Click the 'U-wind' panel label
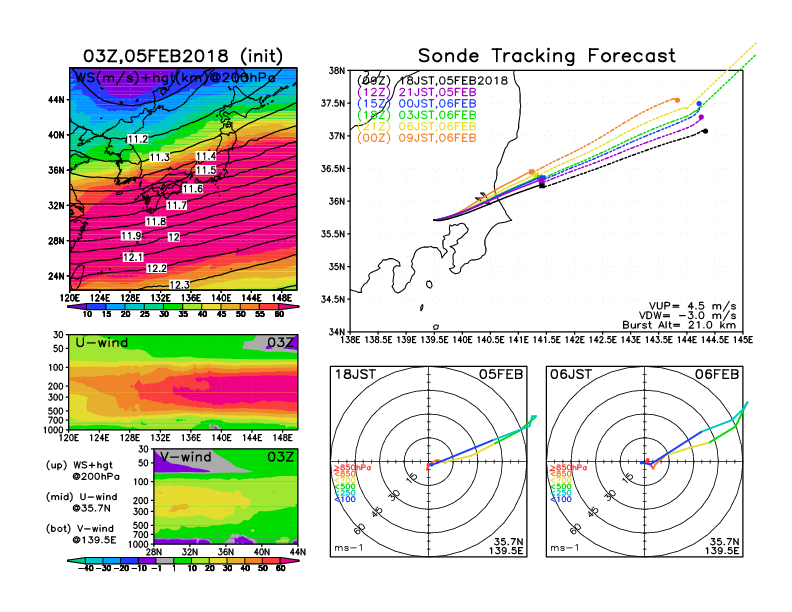This screenshot has height=612, width=792. pyautogui.click(x=102, y=343)
